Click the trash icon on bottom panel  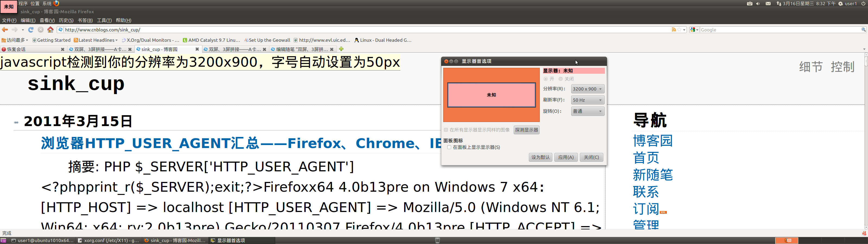437,240
